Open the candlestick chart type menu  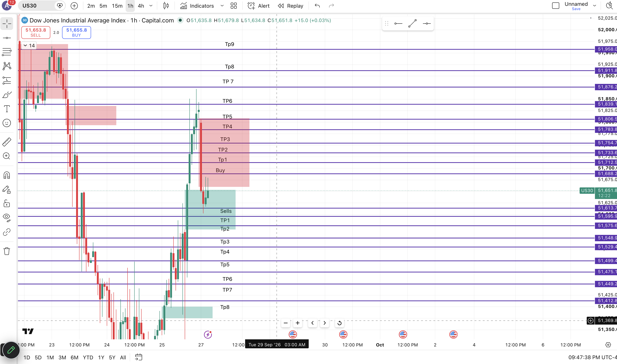[166, 6]
